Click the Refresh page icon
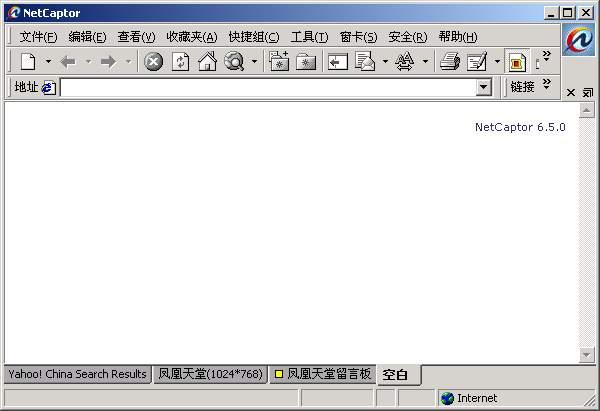This screenshot has height=411, width=600. [x=180, y=62]
